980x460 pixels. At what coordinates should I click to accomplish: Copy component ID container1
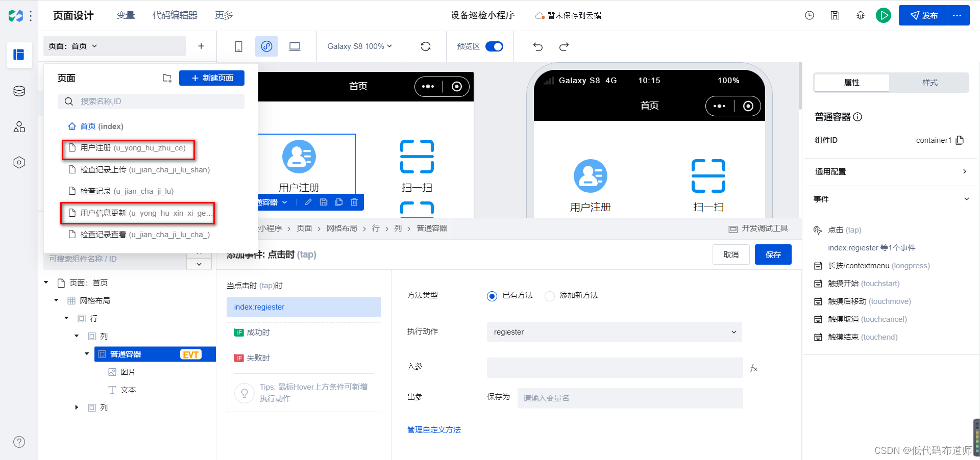coord(960,140)
